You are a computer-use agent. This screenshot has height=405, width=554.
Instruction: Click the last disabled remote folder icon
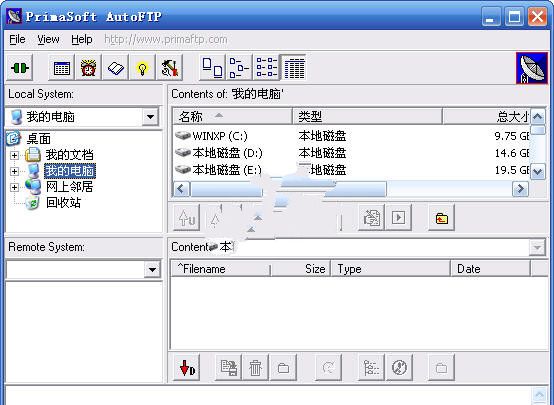click(441, 368)
